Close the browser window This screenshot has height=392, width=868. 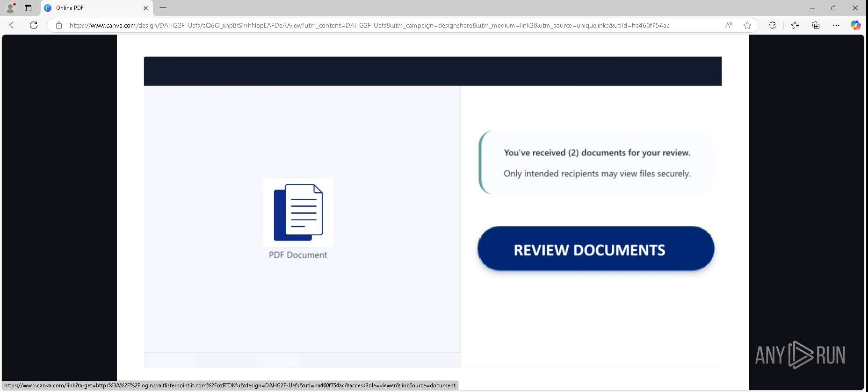click(855, 8)
